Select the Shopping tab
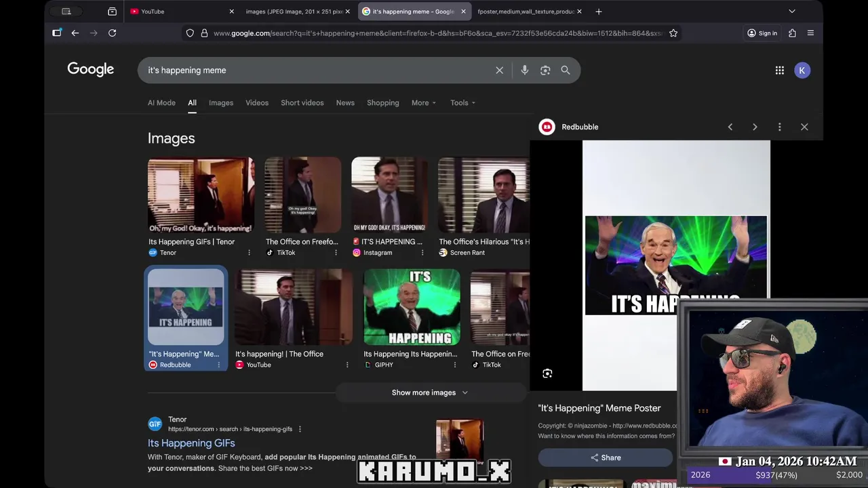This screenshot has height=488, width=868. pos(383,103)
